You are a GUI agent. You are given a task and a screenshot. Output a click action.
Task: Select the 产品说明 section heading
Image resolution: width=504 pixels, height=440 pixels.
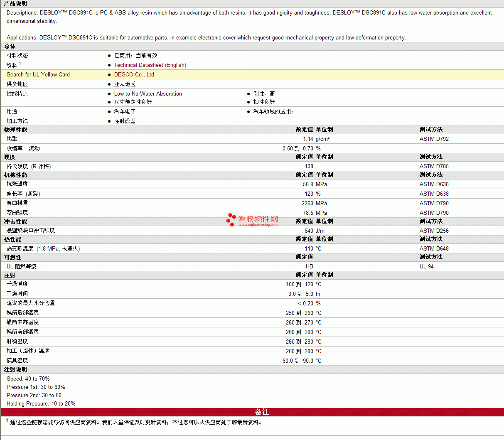(15, 3)
